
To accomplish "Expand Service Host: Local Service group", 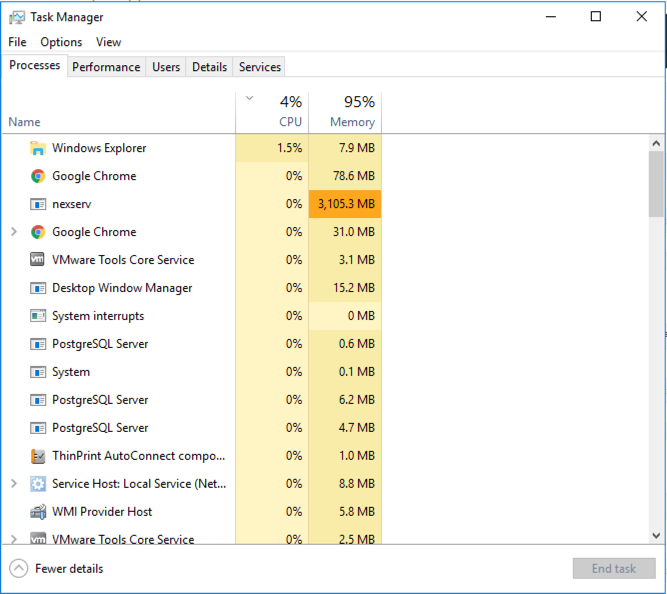I will point(13,484).
